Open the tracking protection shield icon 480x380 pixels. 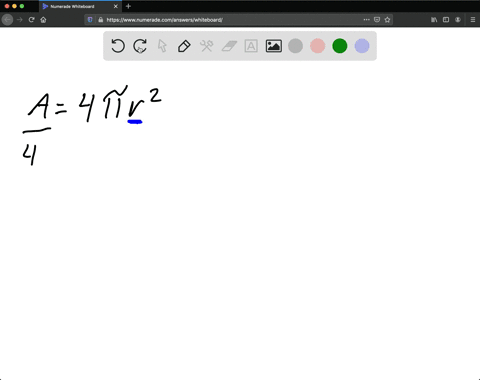point(90,20)
